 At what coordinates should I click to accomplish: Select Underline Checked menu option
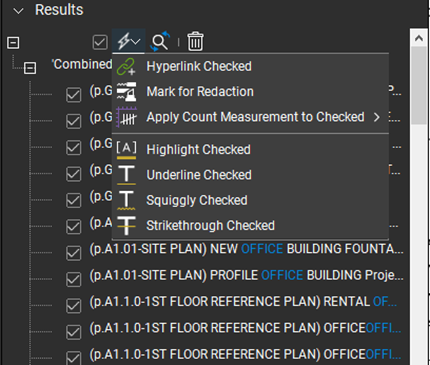251,175
